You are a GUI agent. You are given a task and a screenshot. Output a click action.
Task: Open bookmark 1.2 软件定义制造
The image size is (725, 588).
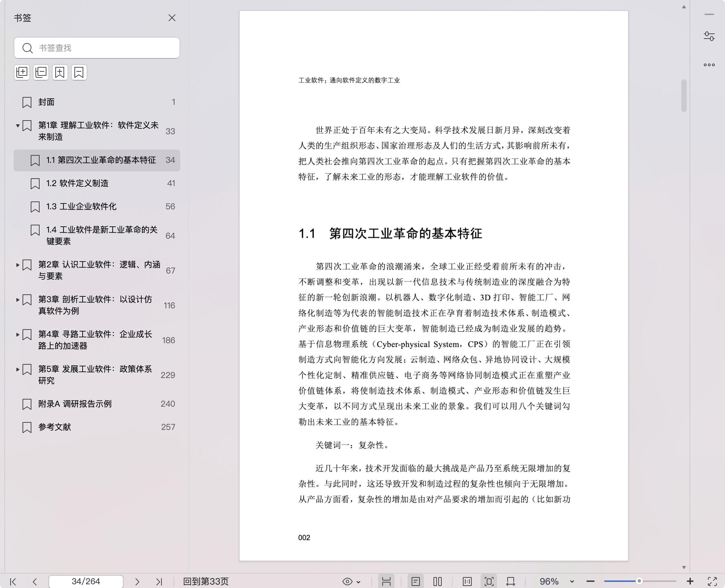click(x=97, y=183)
